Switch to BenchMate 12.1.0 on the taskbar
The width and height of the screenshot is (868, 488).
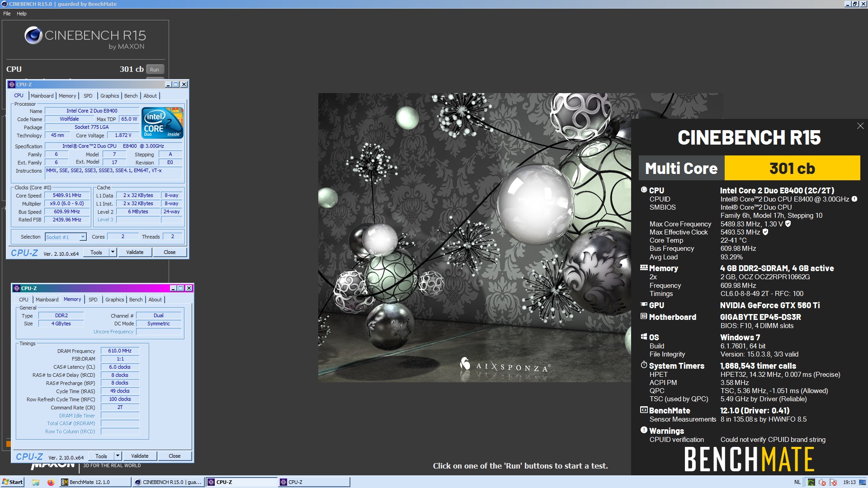(x=95, y=482)
